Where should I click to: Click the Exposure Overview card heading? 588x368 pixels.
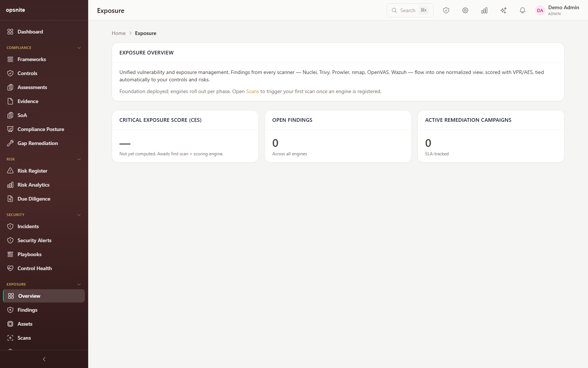(147, 53)
